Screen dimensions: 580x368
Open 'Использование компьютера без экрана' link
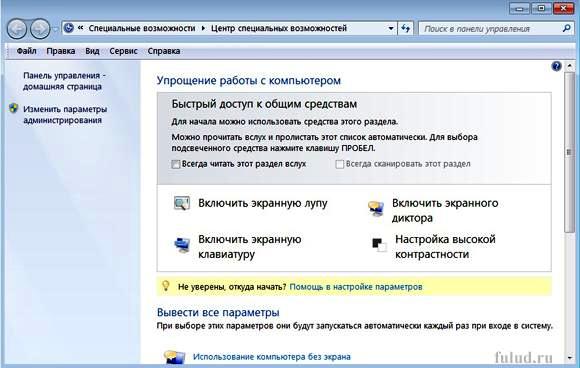tap(272, 357)
